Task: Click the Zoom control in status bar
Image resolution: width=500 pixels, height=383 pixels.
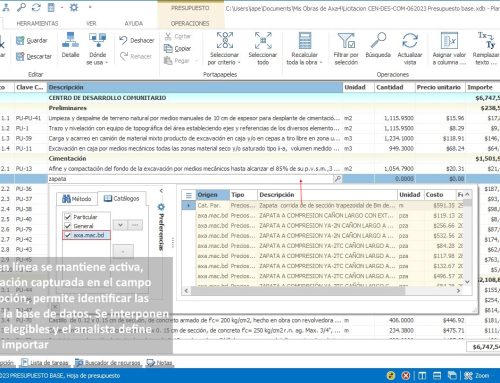Action: click(x=477, y=376)
